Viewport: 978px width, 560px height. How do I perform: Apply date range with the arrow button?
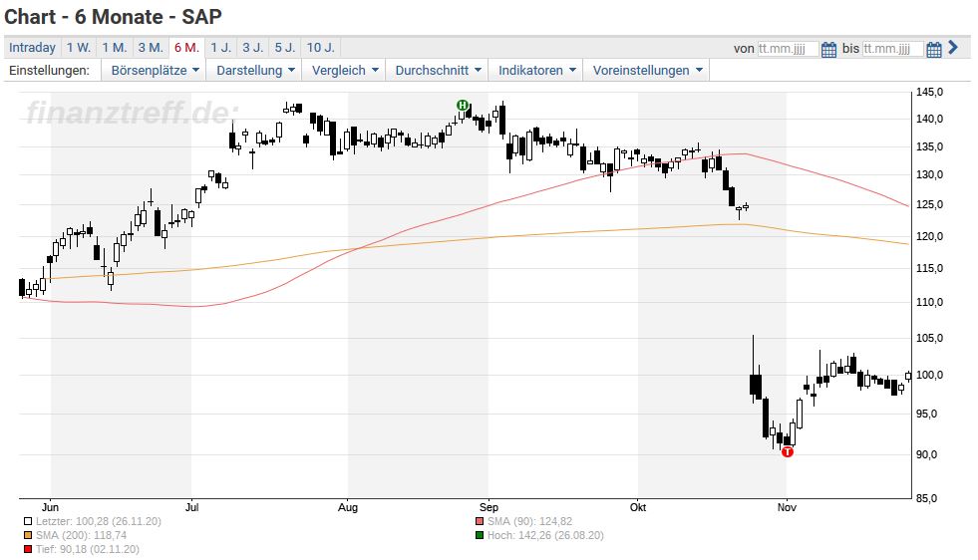(953, 48)
